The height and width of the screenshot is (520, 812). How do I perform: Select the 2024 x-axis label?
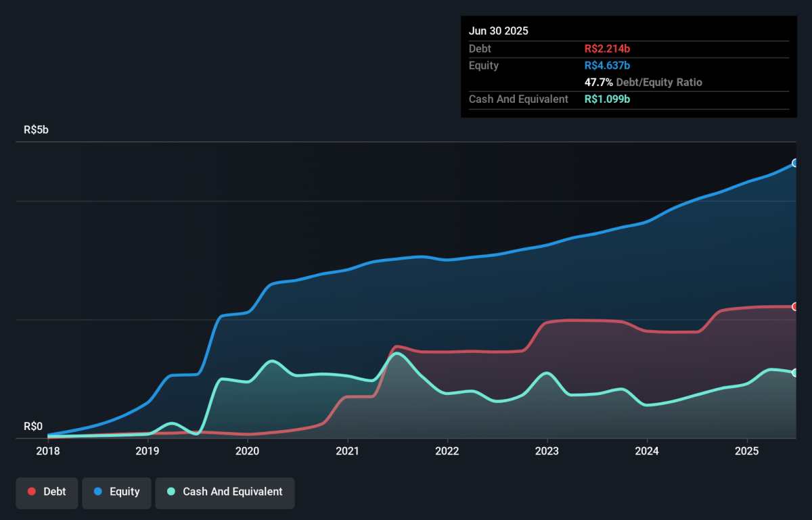[x=647, y=452]
